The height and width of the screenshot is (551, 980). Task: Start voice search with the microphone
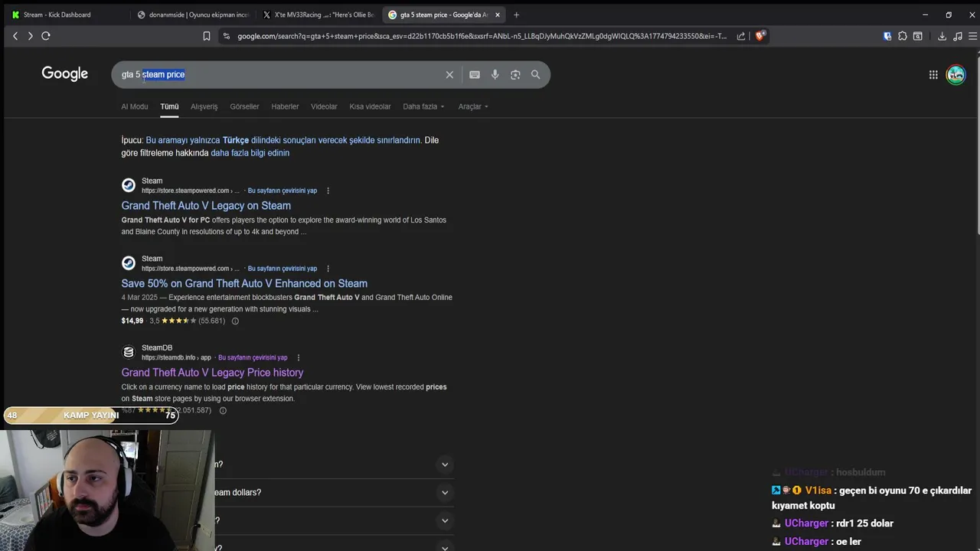point(495,74)
